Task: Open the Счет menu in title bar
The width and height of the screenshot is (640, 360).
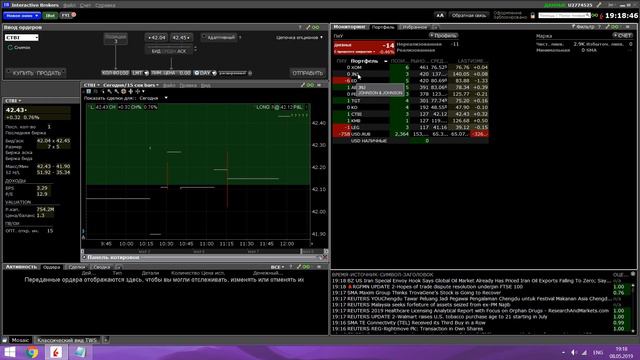Action: (x=85, y=5)
